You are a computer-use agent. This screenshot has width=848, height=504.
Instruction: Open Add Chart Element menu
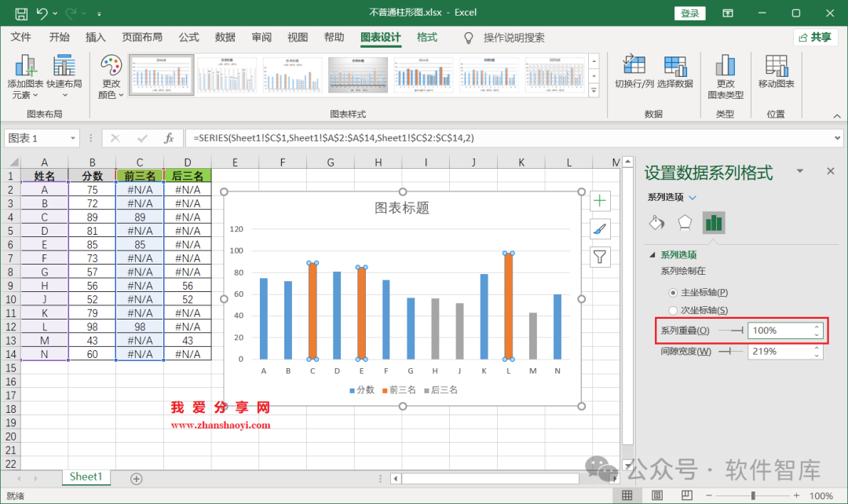[x=25, y=78]
